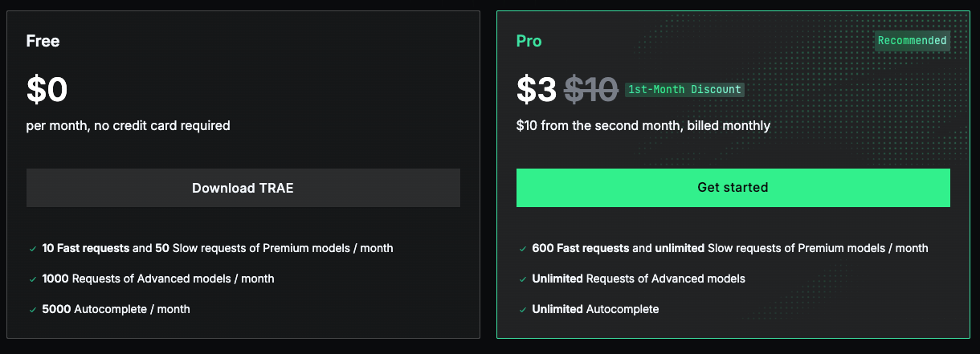Select the Pro plan heading

pos(529,41)
